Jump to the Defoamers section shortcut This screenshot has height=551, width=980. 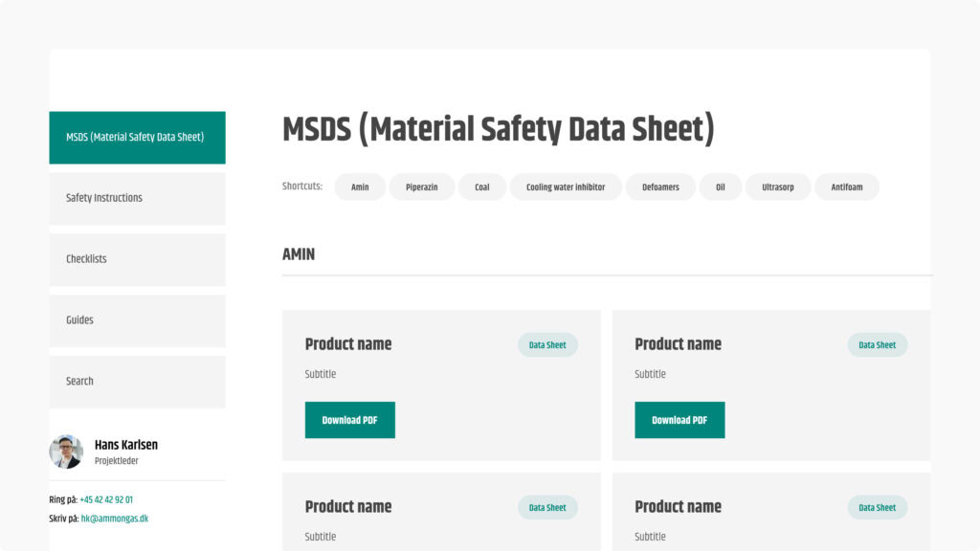point(660,187)
